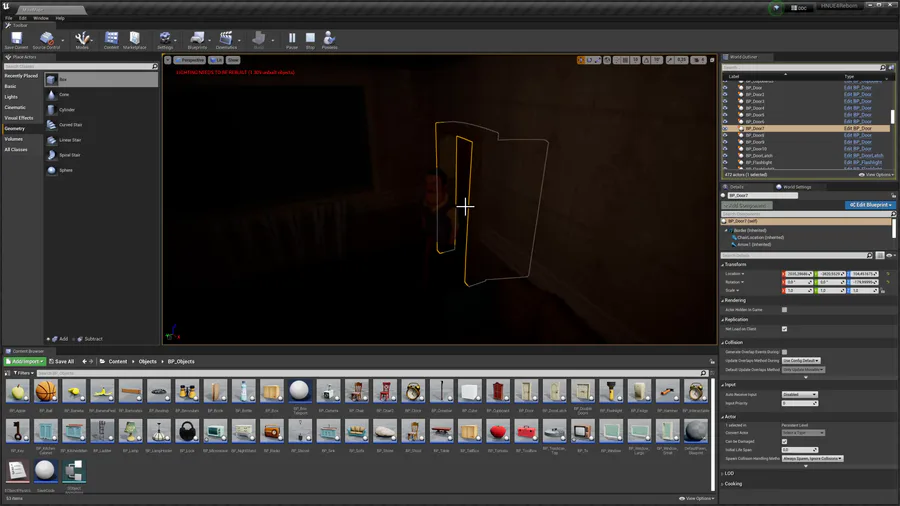The image size is (900, 506).
Task: Click the Cinematics clapperboard icon
Action: (226, 39)
